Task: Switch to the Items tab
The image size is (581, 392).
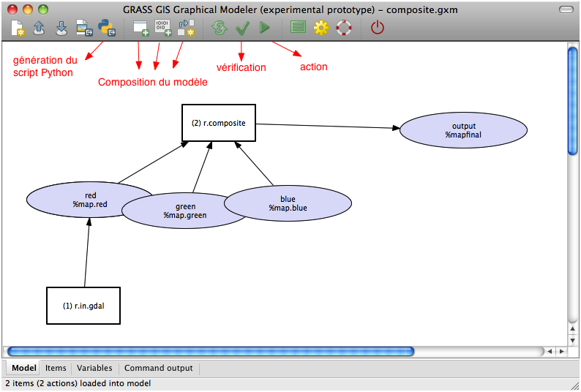Action: 56,368
